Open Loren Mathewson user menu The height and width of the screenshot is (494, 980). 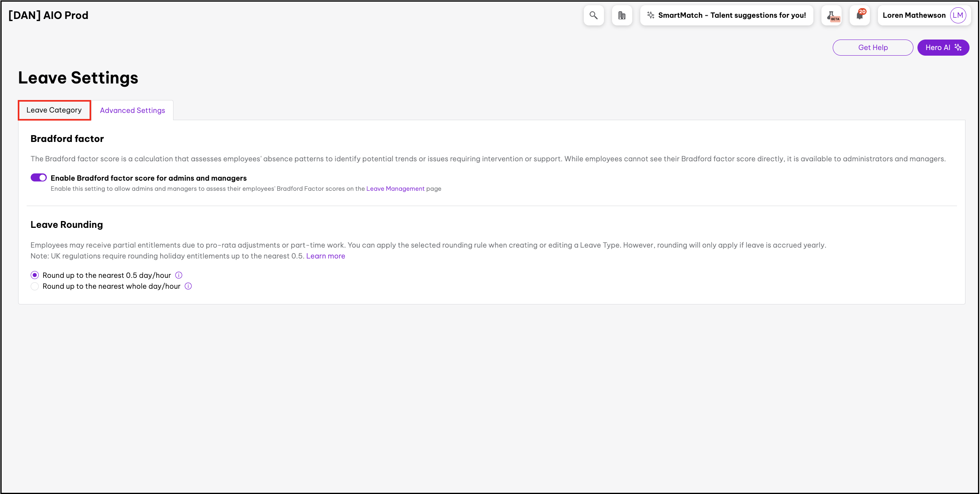[x=914, y=15]
